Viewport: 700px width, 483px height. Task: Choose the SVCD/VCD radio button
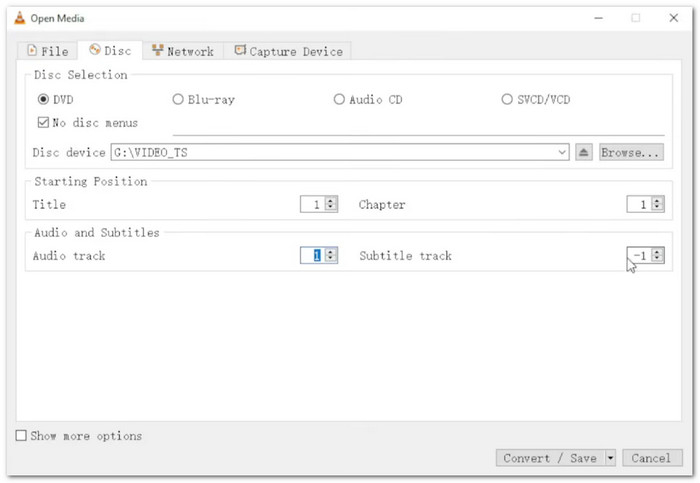(x=507, y=99)
